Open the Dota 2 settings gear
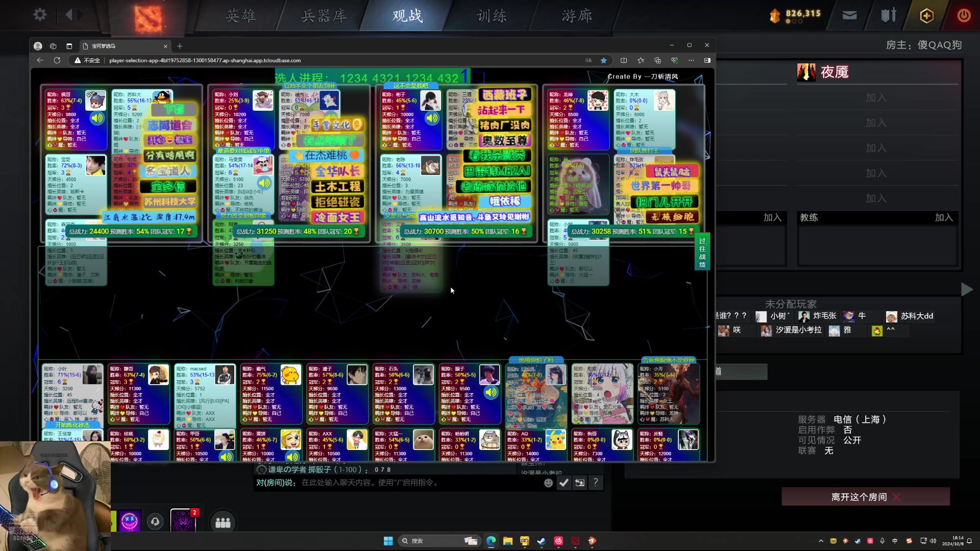Image resolution: width=980 pixels, height=551 pixels. point(40,15)
